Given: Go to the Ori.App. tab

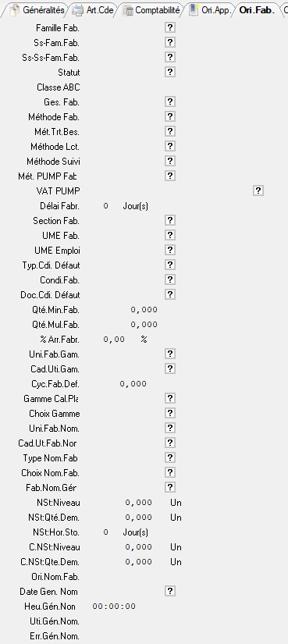Looking at the screenshot, I should [211, 10].
